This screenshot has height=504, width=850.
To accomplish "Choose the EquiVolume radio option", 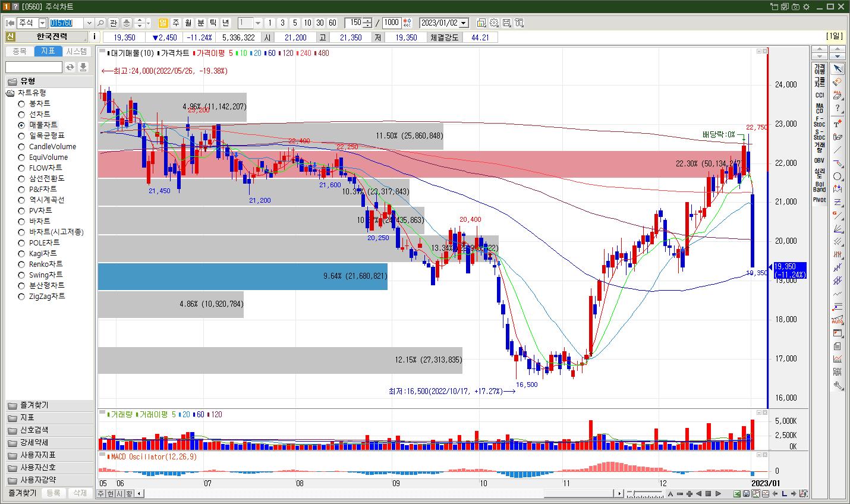I will coord(21,157).
